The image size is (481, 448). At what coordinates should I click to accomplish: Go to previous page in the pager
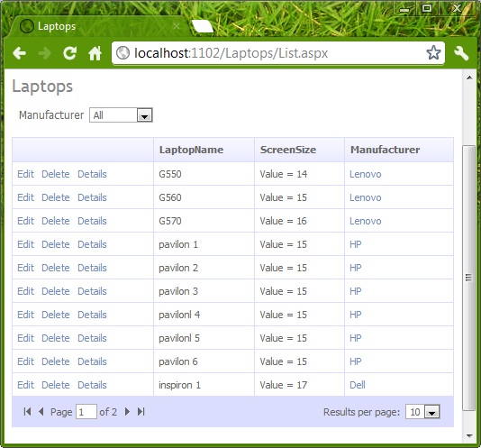(x=41, y=412)
